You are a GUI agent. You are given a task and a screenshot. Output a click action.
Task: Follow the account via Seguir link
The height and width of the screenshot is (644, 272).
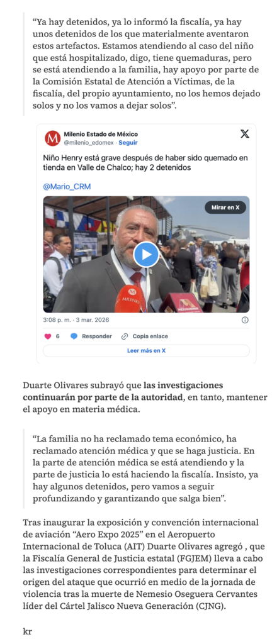128,143
